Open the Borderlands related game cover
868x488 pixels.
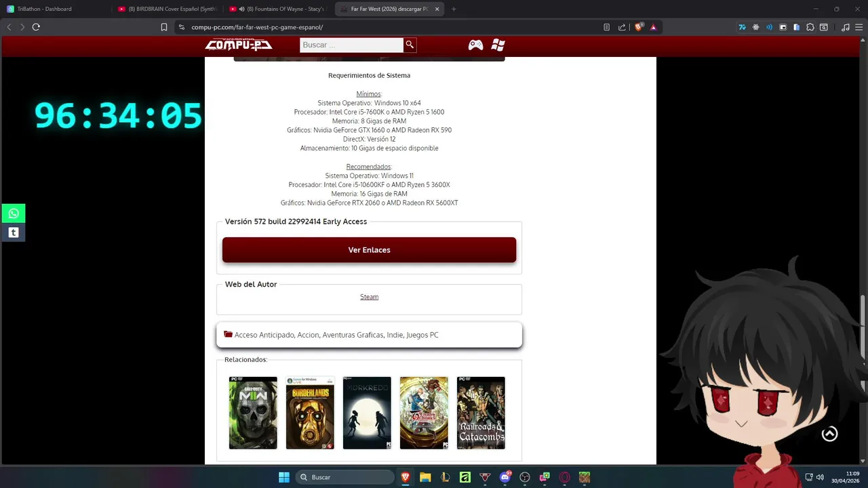pos(310,413)
